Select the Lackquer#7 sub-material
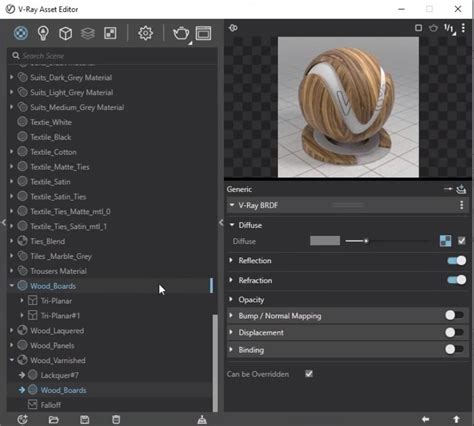 click(x=60, y=375)
